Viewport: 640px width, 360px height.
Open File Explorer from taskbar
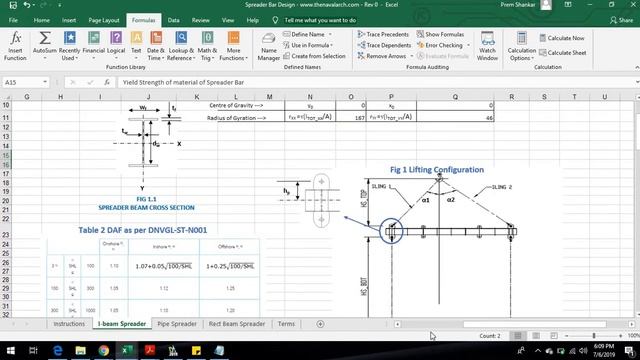[x=80, y=351]
